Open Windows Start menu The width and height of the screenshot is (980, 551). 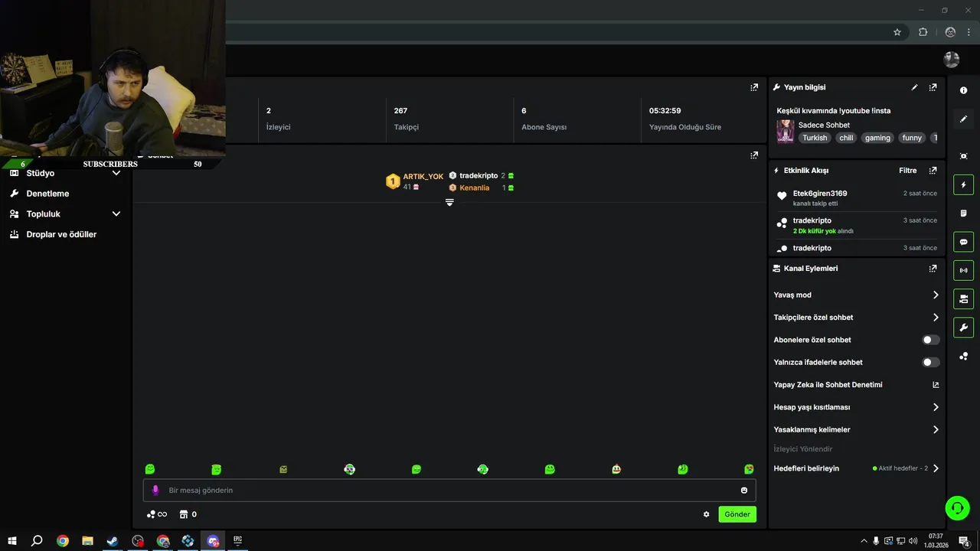point(12,541)
